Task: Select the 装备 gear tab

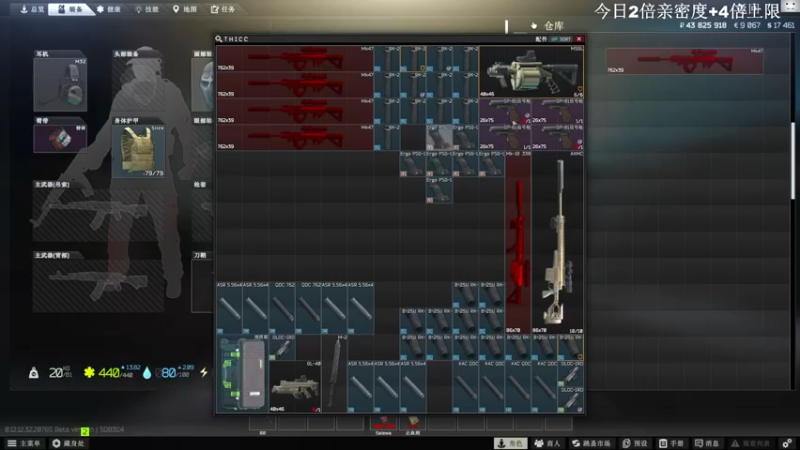Action: pos(70,9)
